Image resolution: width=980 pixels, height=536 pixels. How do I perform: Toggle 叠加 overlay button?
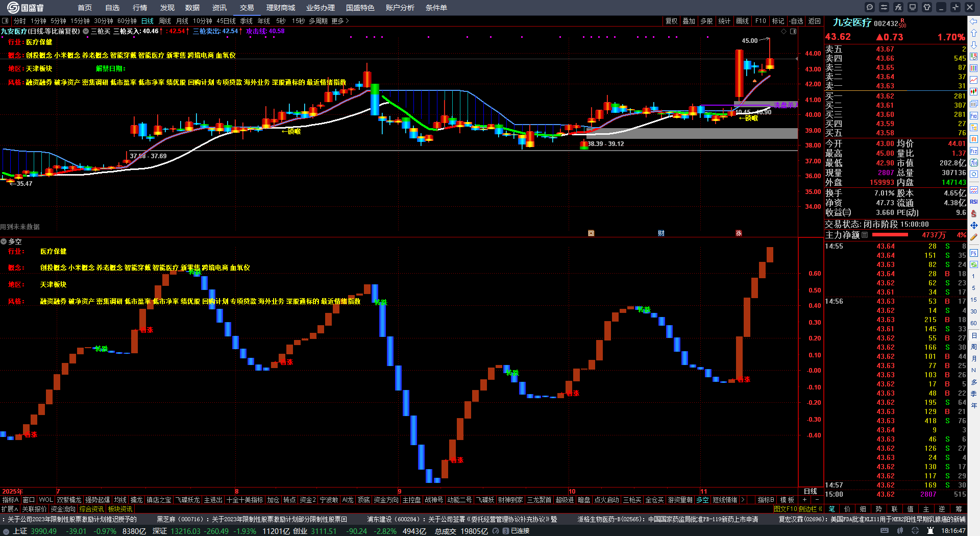(x=689, y=21)
